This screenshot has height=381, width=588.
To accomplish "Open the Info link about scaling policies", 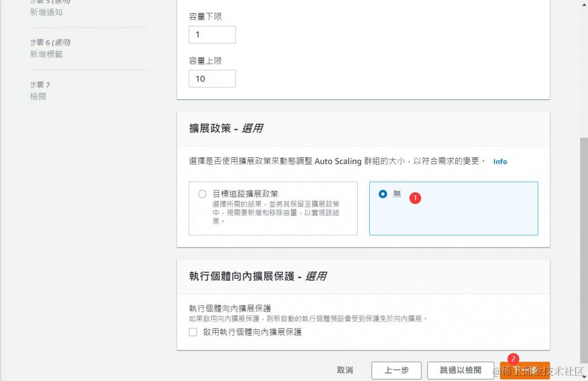I will click(500, 162).
